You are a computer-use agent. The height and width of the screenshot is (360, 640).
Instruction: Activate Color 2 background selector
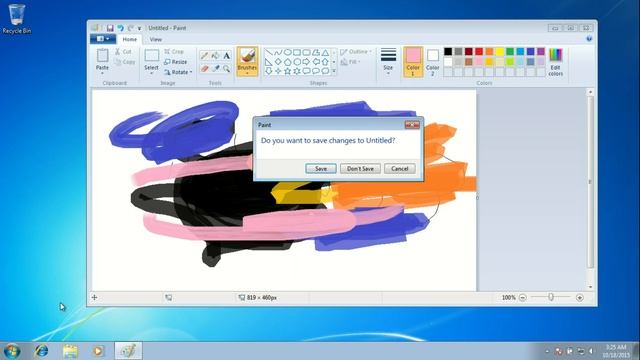[x=433, y=61]
